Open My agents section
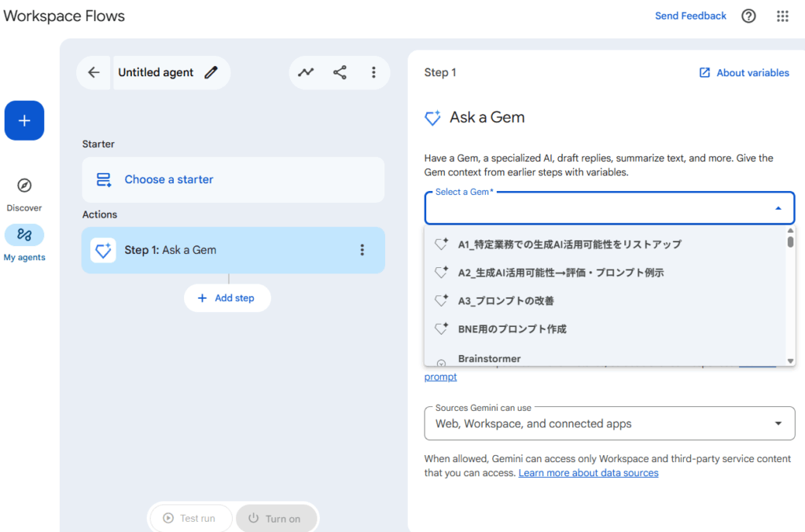Viewport: 805px width, 532px height. 24,241
